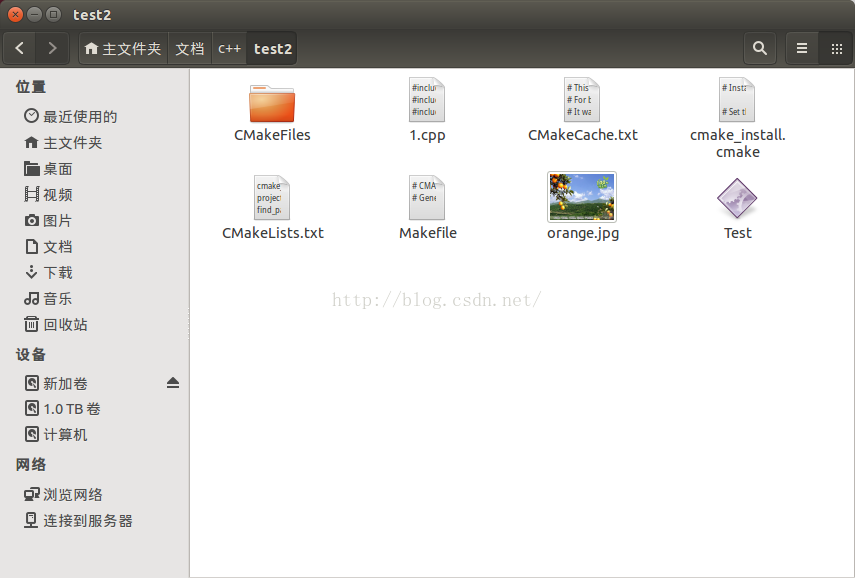Eject the 新加卷 volume
855x578 pixels.
tap(173, 383)
